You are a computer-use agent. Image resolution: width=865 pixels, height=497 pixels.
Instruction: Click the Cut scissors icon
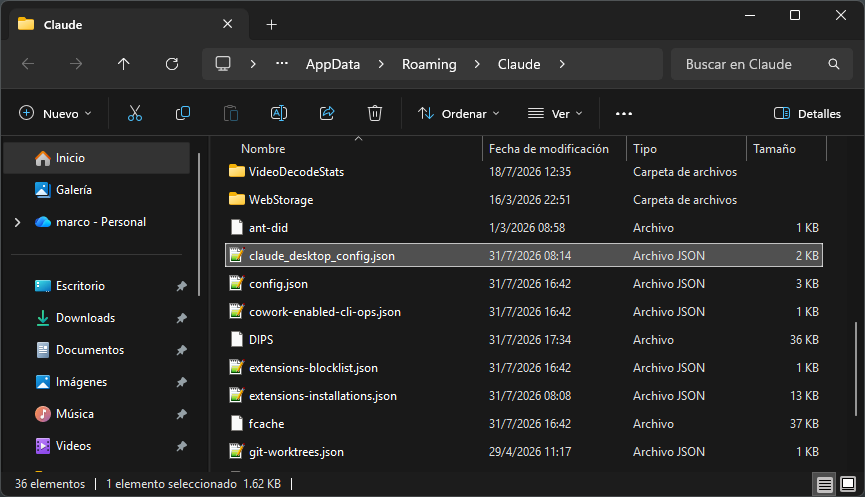(135, 114)
